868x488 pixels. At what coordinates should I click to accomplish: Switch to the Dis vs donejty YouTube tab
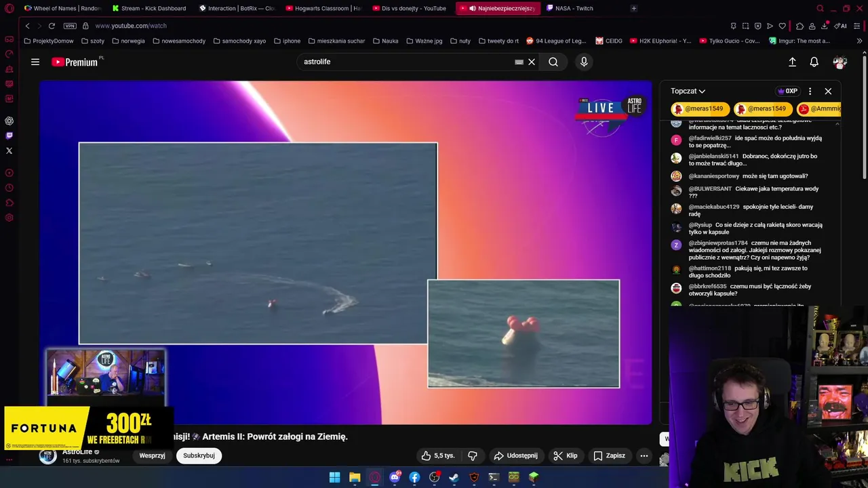pos(410,8)
